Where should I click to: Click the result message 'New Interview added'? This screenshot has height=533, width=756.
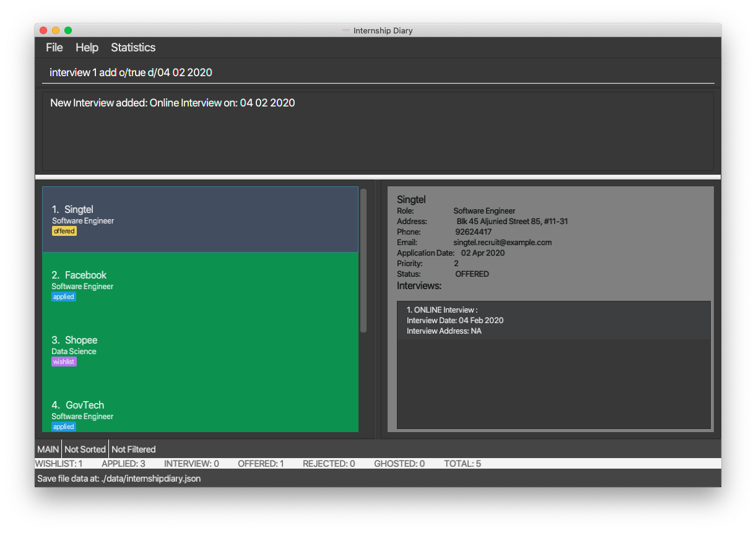coord(173,103)
